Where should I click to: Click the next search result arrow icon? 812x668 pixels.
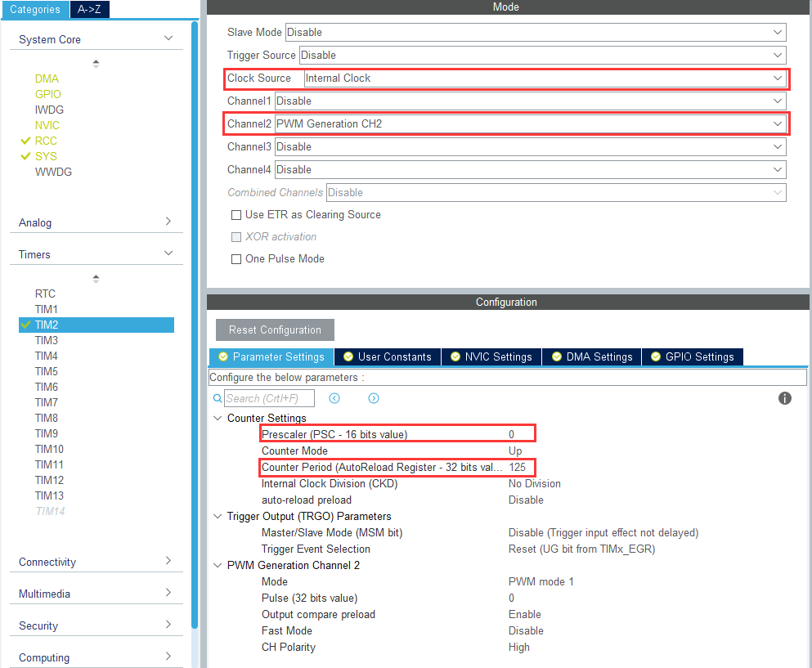pyautogui.click(x=374, y=398)
